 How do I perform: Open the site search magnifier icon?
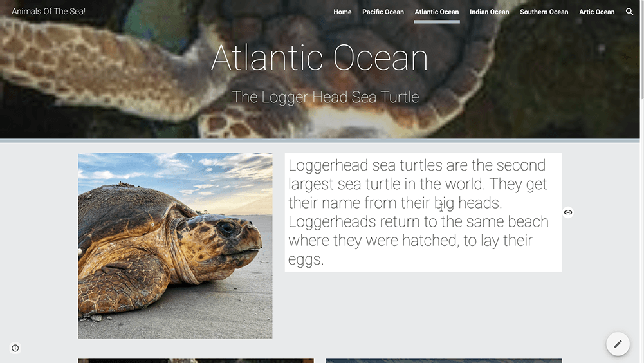tap(629, 12)
